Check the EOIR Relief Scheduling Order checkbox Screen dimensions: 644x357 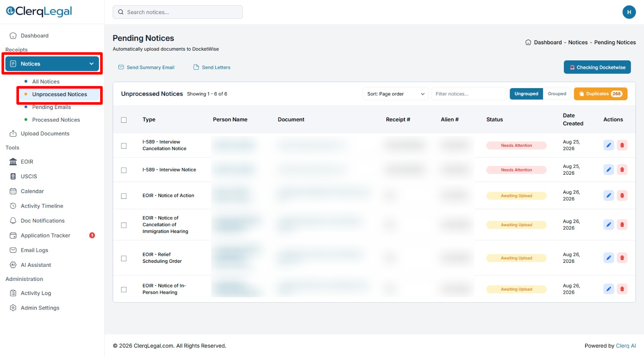pos(124,258)
